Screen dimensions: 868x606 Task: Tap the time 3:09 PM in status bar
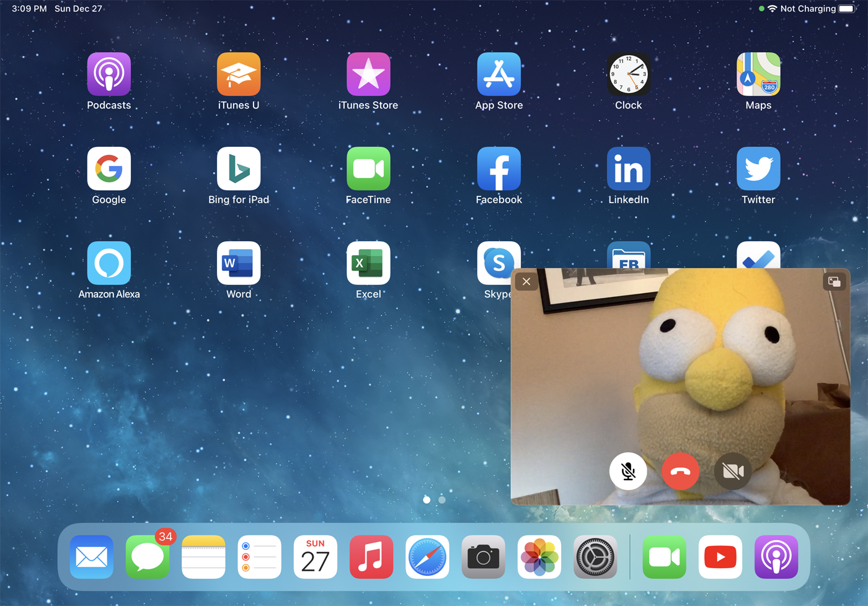coord(30,9)
